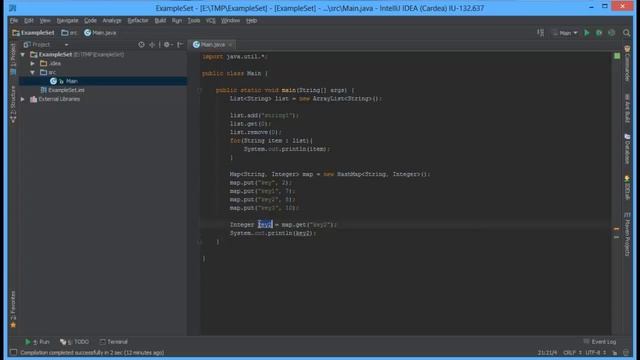Open the IDEtalk side panel
Viewport: 640px width, 360px height.
point(627,188)
